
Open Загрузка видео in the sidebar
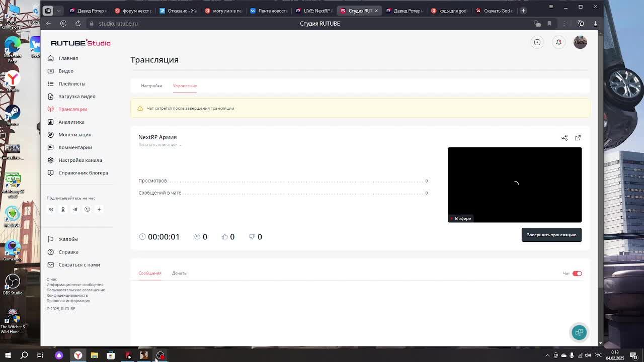point(77,97)
